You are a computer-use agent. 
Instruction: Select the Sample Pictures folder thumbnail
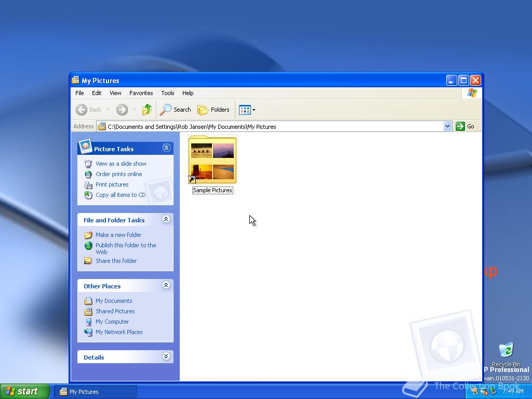point(212,159)
